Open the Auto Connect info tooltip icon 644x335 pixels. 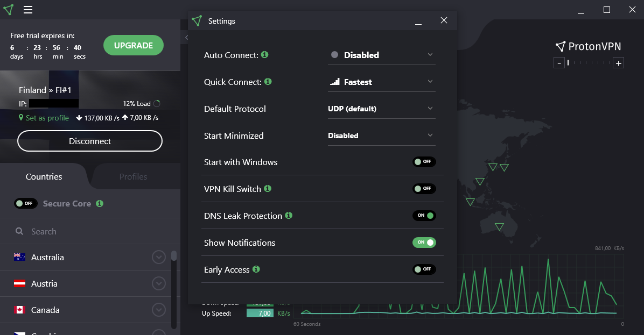point(264,54)
